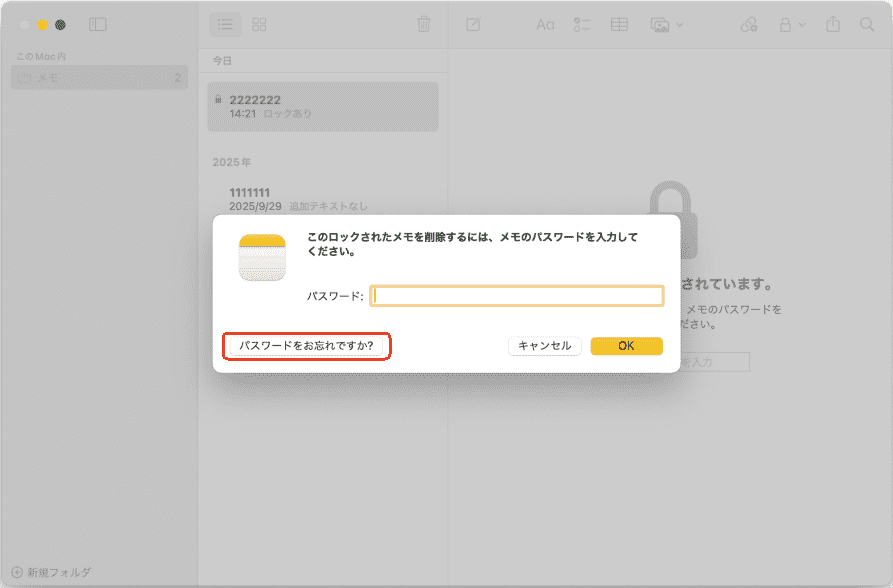Create a new note with compose icon
Image resolution: width=893 pixels, height=588 pixels.
(473, 24)
